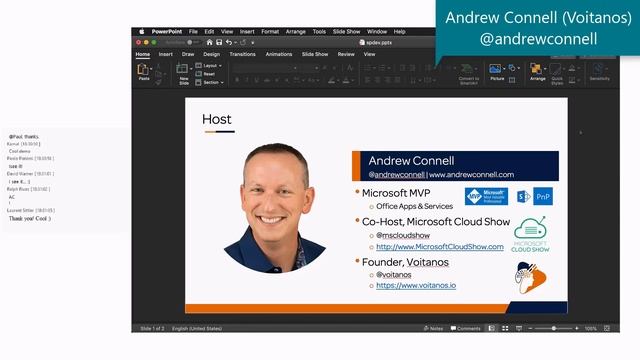Click the Host slide title

click(x=217, y=119)
